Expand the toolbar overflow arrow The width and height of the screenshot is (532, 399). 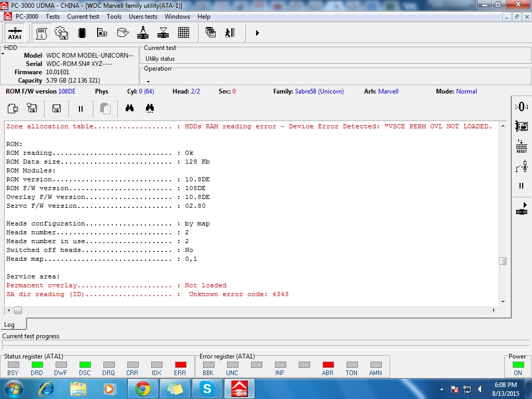pyautogui.click(x=258, y=33)
